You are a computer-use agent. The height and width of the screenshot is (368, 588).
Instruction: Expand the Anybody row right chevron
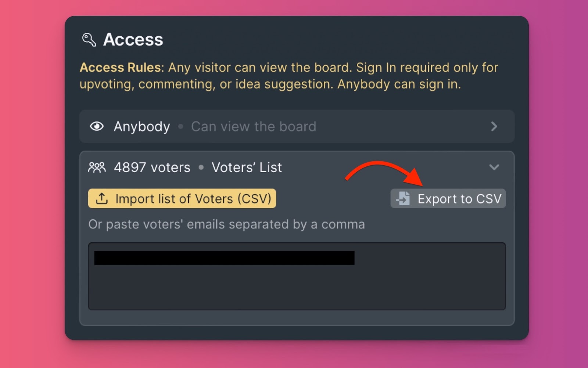click(x=494, y=126)
